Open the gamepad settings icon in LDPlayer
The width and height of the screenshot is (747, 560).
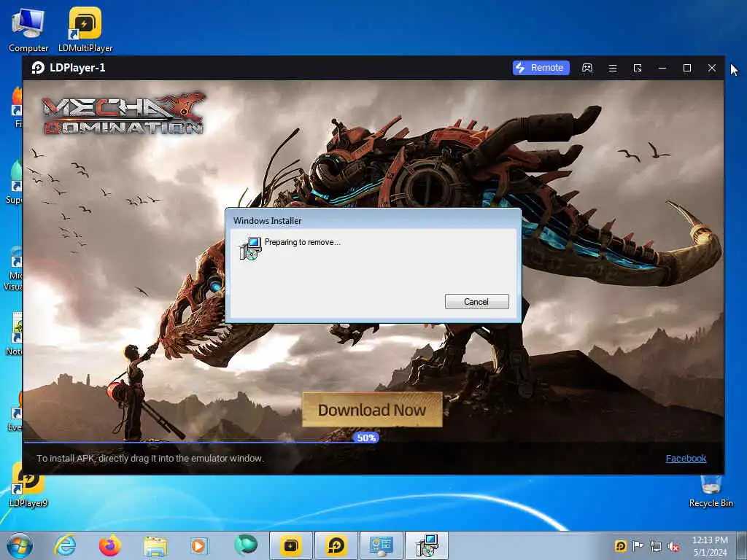(x=587, y=68)
